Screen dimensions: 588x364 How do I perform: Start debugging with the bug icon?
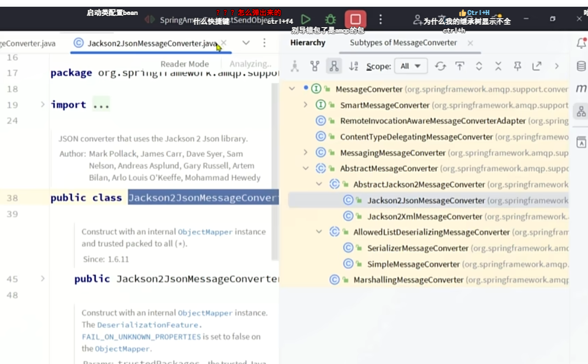point(330,19)
